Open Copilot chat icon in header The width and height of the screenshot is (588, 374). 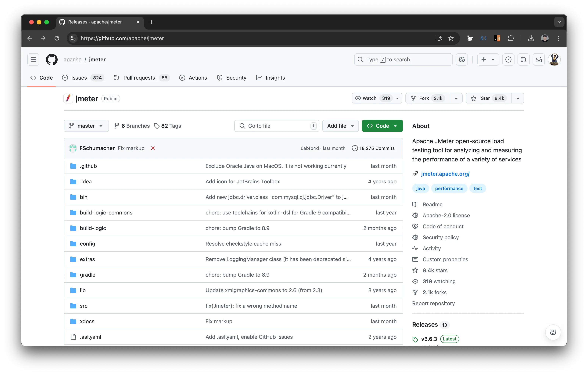461,59
